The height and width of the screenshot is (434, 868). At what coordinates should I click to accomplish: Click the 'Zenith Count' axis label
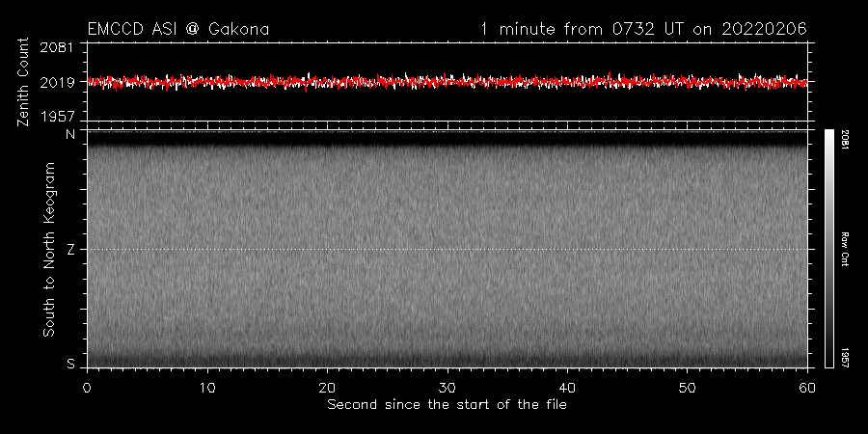[23, 82]
